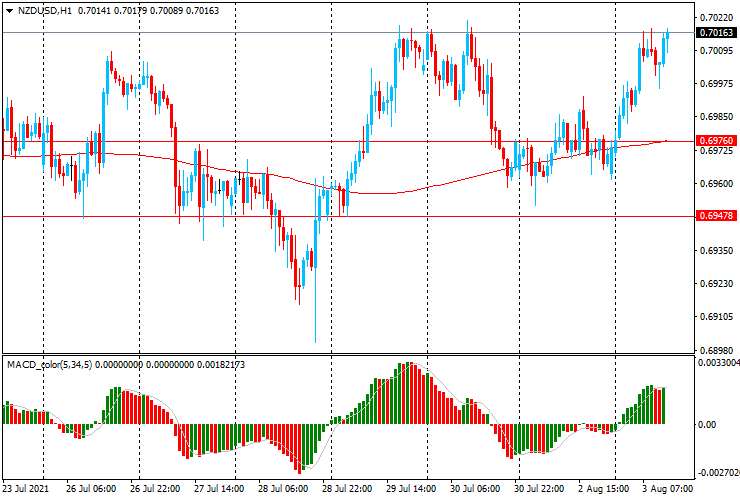Click the NZDUSD,H1 chart title text
This screenshot has width=740, height=500.
pyautogui.click(x=46, y=10)
